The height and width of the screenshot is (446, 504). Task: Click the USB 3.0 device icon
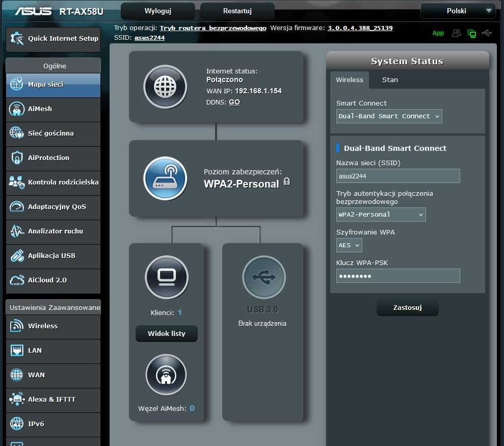click(263, 277)
